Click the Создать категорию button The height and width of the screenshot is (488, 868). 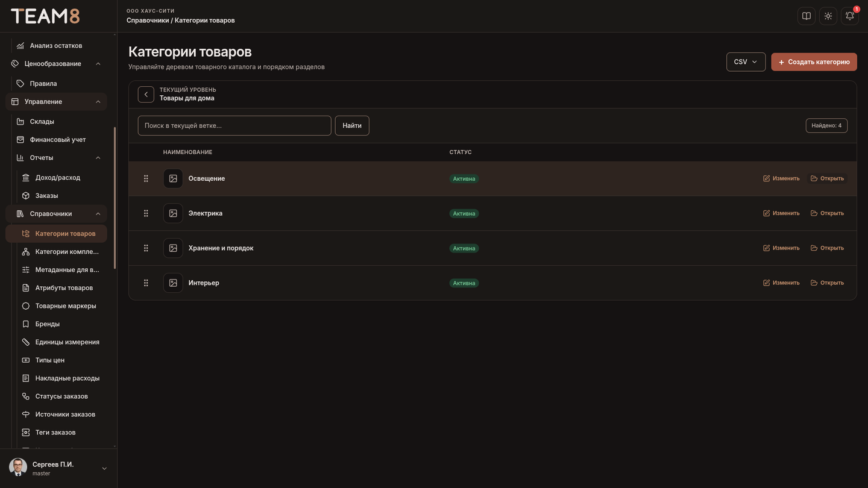(814, 62)
